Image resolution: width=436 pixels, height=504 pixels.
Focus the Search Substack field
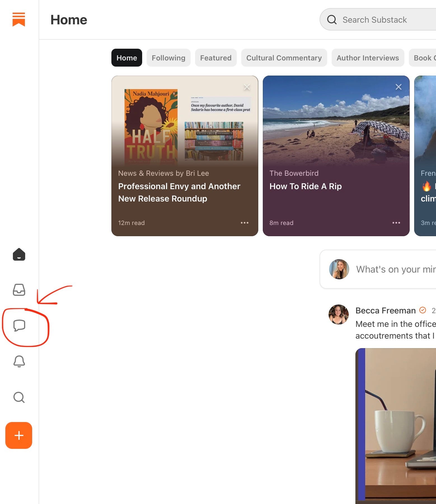[x=378, y=19]
